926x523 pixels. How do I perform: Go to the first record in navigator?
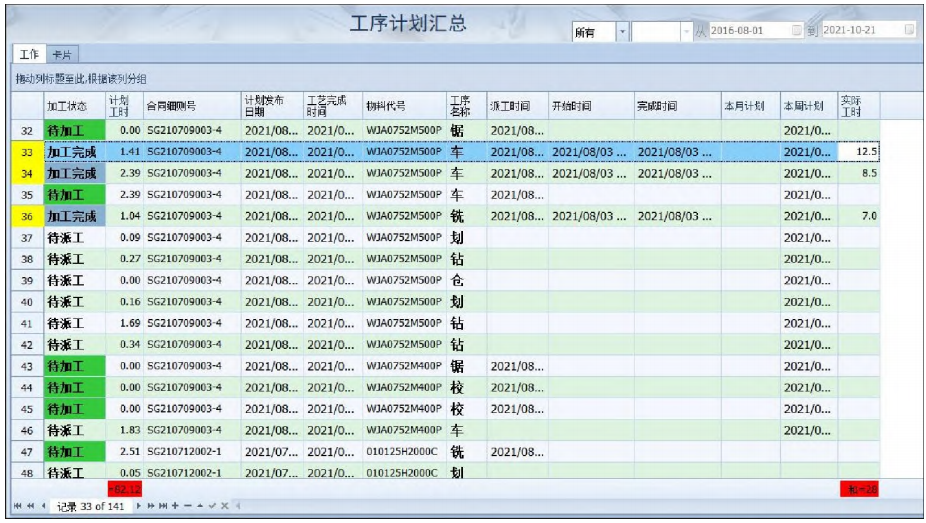[x=15, y=506]
